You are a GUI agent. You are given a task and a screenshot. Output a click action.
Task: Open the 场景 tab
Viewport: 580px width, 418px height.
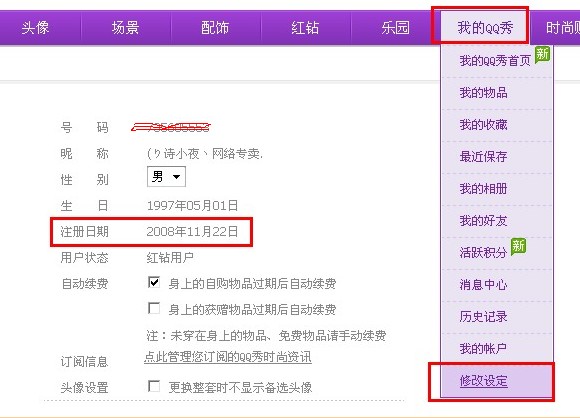[x=125, y=28]
